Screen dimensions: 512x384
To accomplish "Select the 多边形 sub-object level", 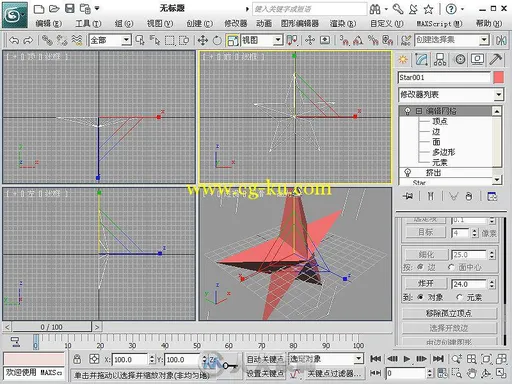I will [x=444, y=152].
